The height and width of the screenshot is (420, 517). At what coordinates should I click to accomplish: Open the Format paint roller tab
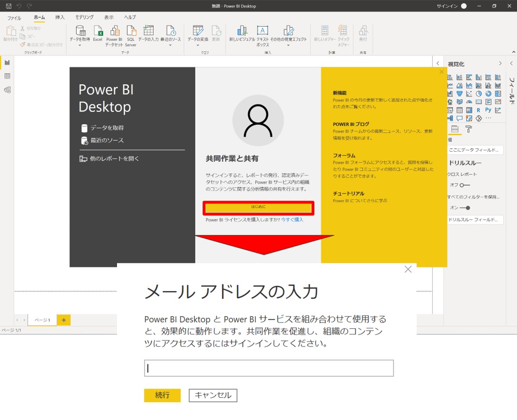click(468, 129)
